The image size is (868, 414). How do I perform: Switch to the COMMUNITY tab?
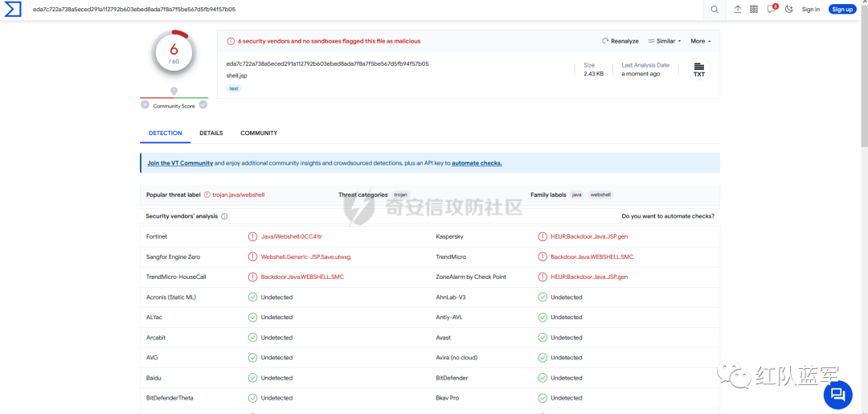click(x=259, y=133)
